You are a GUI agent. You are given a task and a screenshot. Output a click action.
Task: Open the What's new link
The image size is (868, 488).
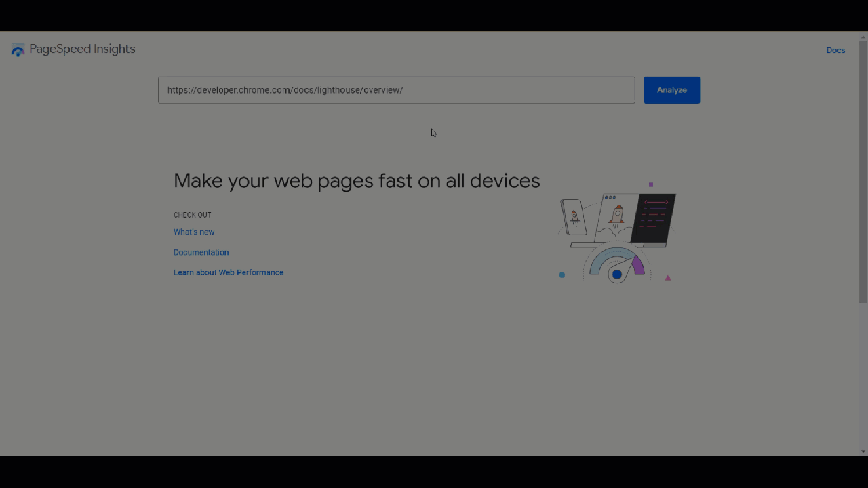194,232
